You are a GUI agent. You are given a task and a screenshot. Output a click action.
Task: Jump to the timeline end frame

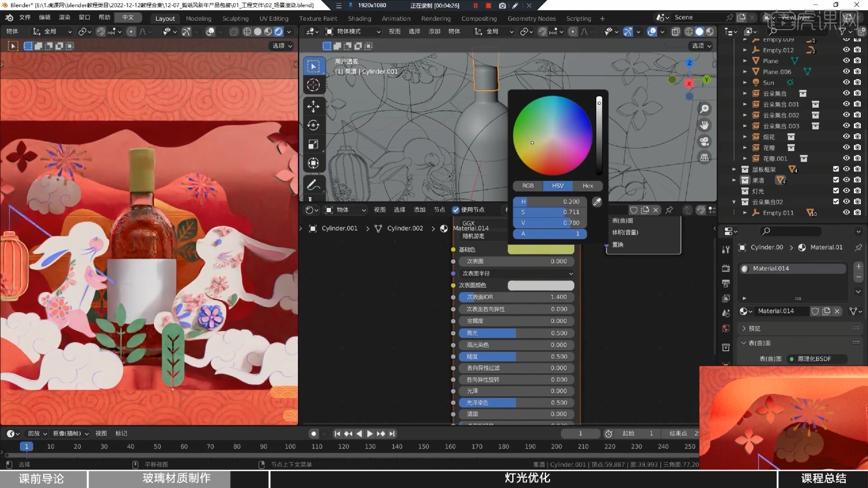392,434
